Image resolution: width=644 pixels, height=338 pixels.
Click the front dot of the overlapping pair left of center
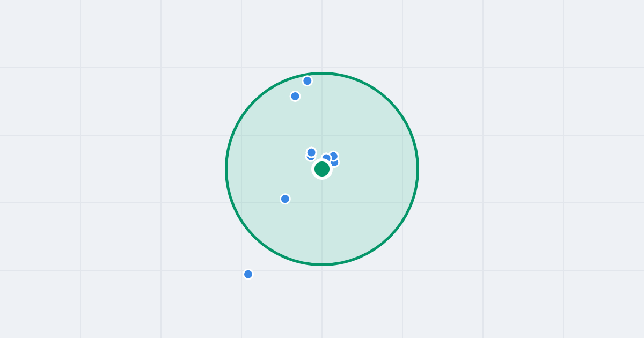(311, 152)
